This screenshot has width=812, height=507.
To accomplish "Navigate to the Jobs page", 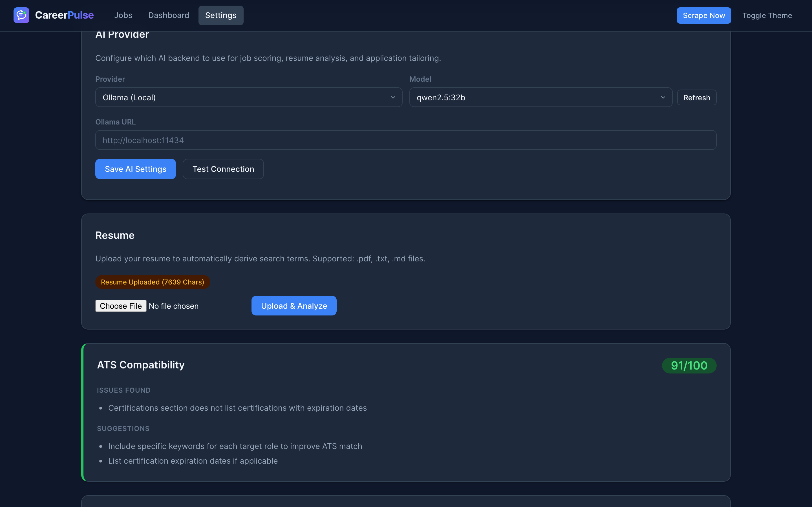I will pos(123,15).
